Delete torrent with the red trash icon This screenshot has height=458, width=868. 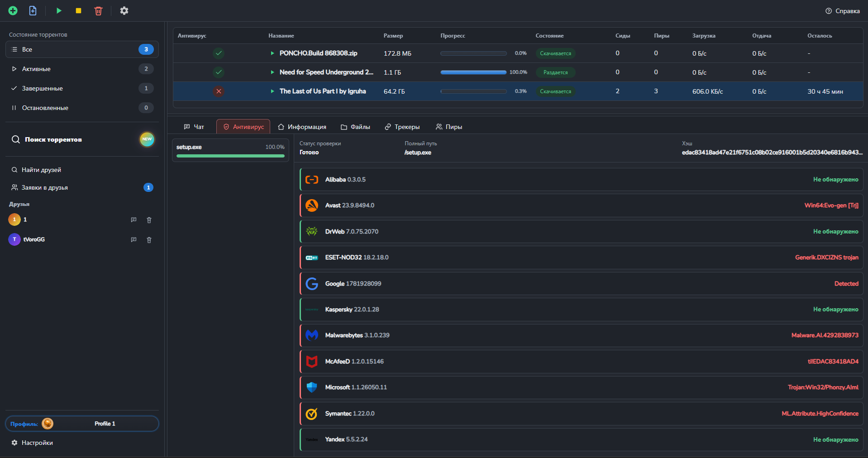click(98, 10)
